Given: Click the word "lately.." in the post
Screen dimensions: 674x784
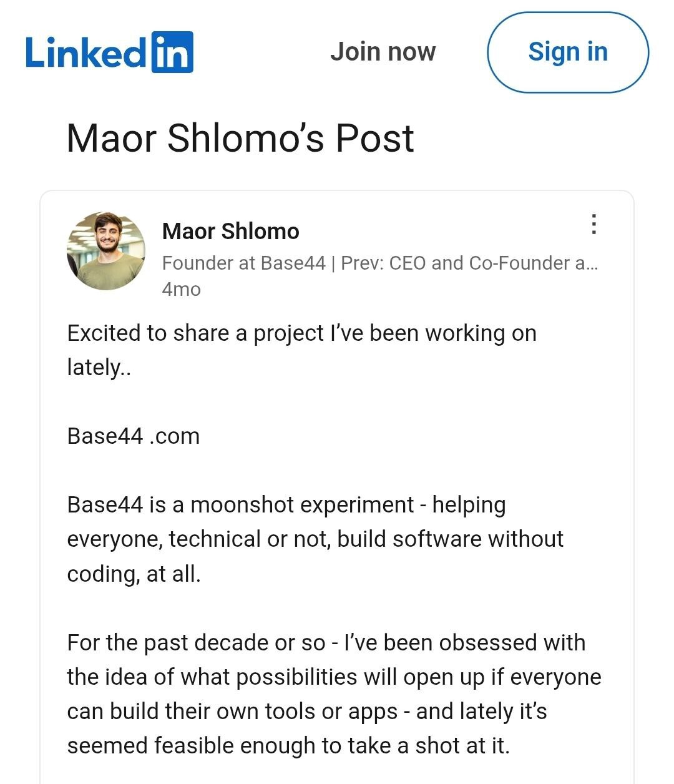Looking at the screenshot, I should coord(99,367).
